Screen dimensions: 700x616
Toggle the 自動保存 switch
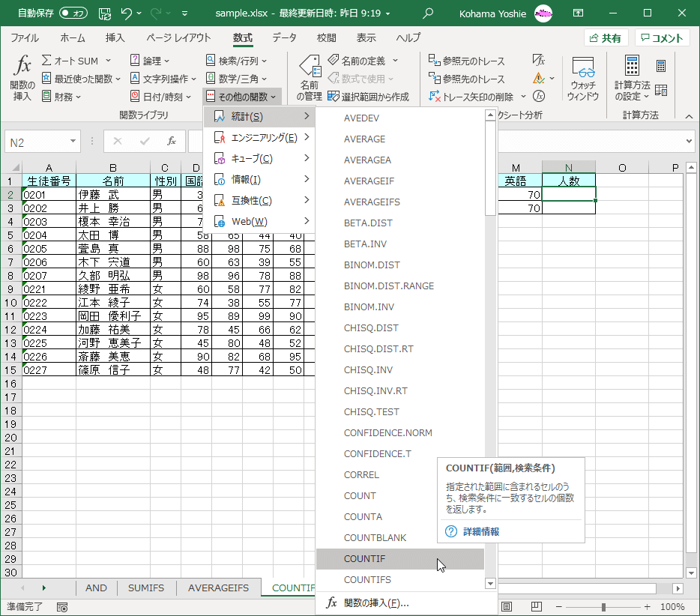[x=73, y=13]
